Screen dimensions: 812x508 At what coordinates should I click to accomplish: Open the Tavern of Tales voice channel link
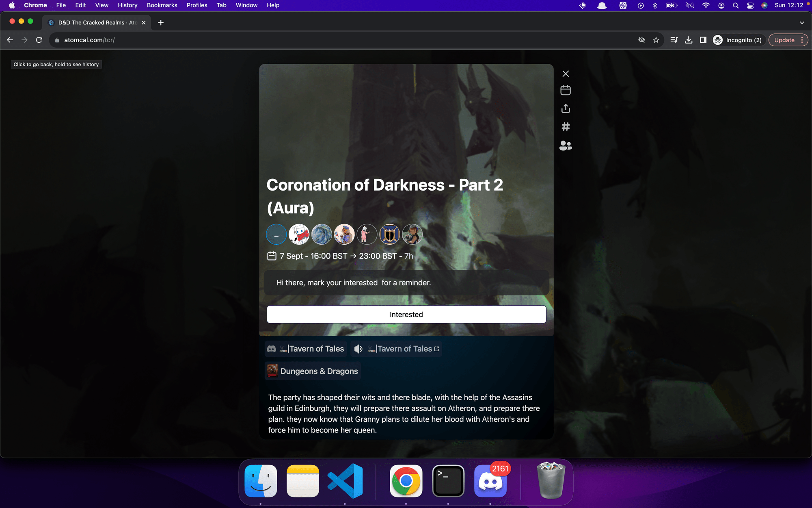pos(396,349)
